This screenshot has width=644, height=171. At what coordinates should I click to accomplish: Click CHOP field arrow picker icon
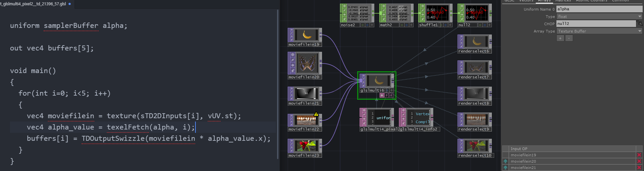[639, 23]
